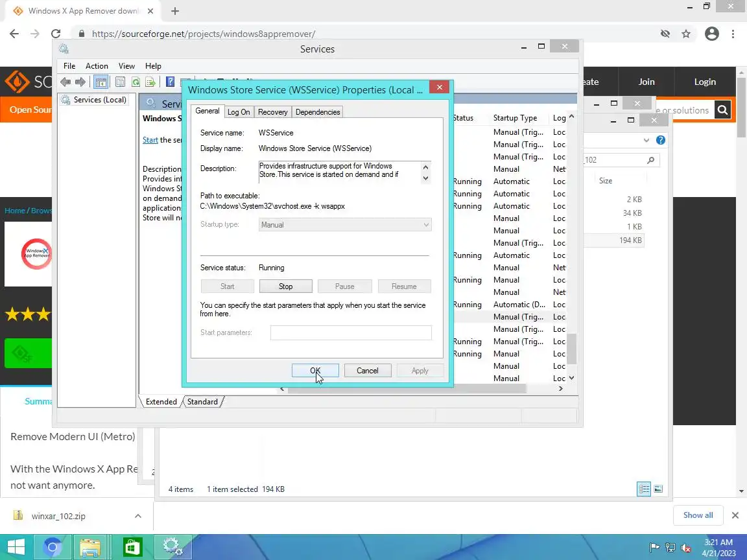This screenshot has width=747, height=560.
Task: Open the Chrome profile avatar icon
Action: point(712,34)
